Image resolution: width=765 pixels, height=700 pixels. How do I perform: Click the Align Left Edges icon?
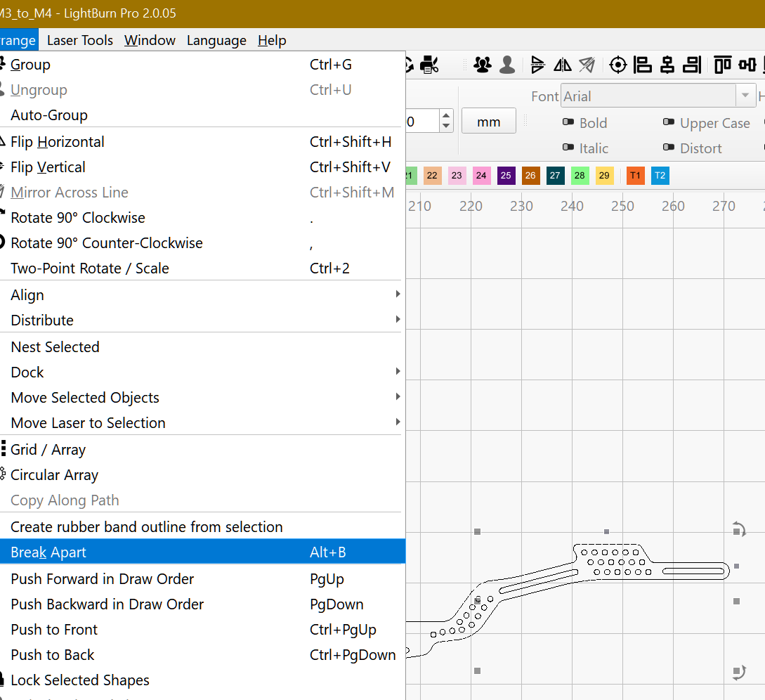tap(643, 65)
